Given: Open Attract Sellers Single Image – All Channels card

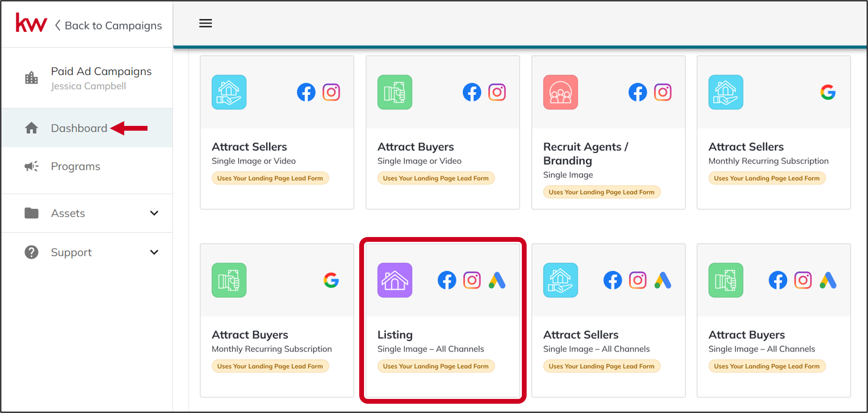Looking at the screenshot, I should click(x=608, y=320).
